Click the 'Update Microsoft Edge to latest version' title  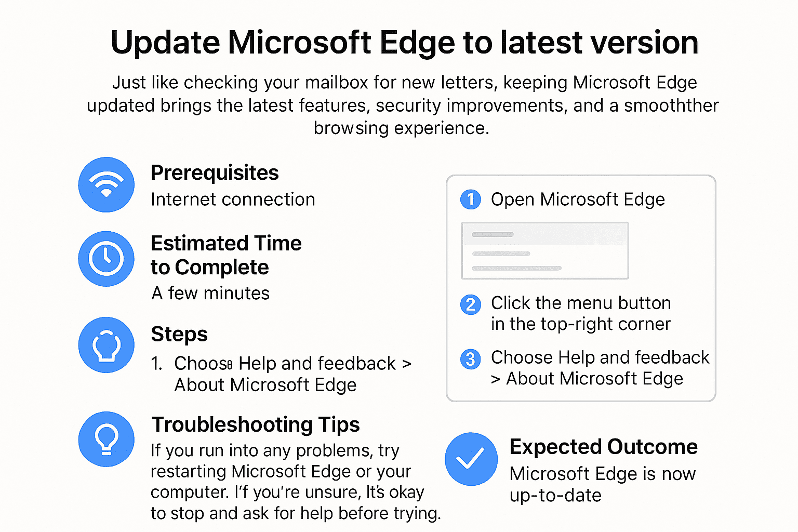(x=404, y=43)
